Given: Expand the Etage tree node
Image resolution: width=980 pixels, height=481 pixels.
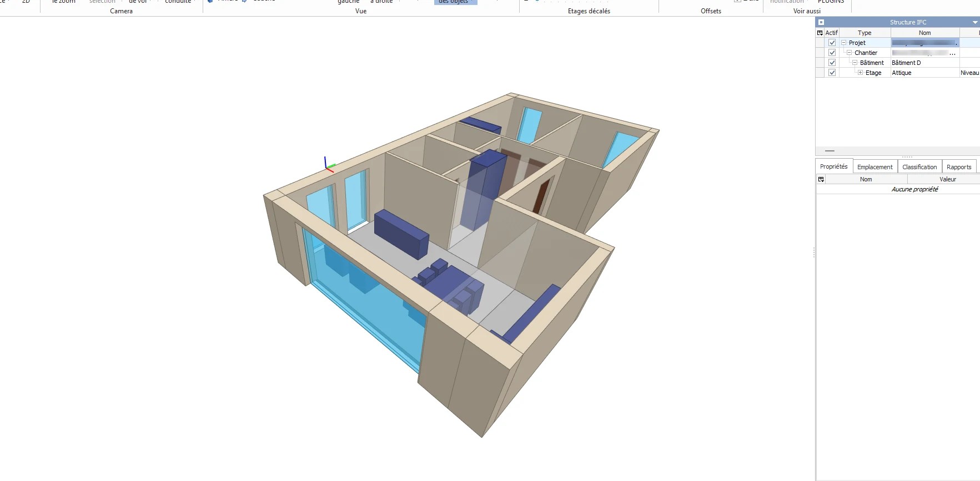Looking at the screenshot, I should tap(861, 73).
